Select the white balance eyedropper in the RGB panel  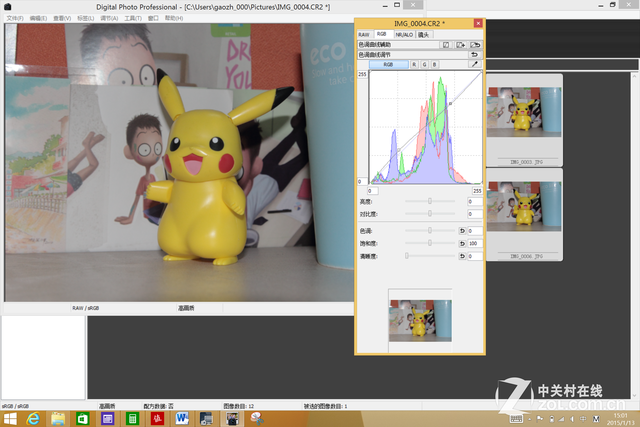474,64
